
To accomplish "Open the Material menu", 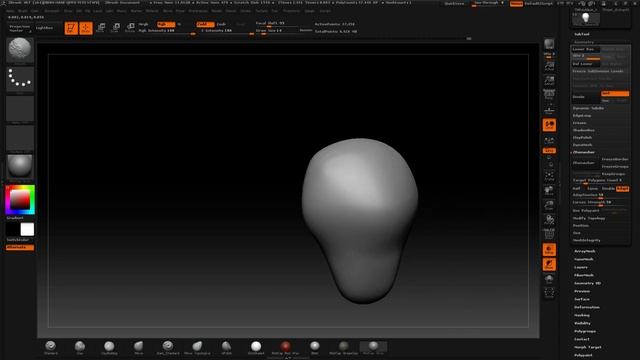I will [x=151, y=11].
